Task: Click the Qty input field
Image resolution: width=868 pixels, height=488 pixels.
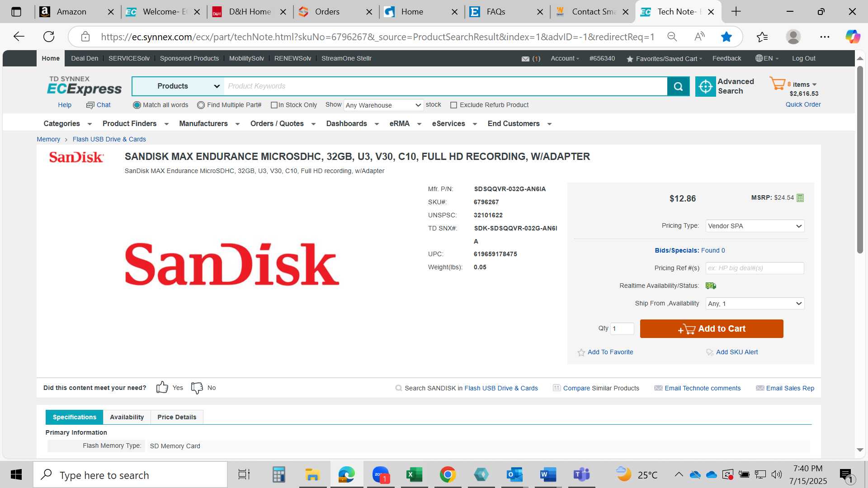Action: click(x=622, y=329)
